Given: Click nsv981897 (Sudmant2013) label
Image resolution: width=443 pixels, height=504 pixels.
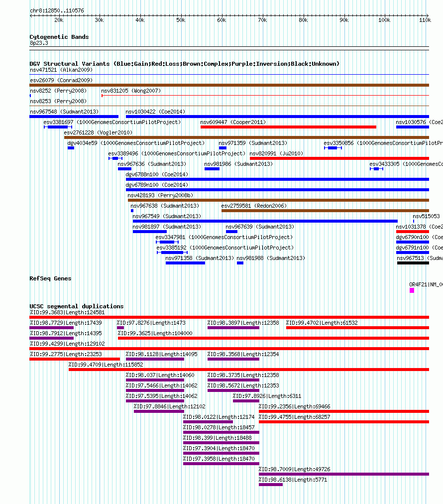Looking at the screenshot, I should 167,227.
